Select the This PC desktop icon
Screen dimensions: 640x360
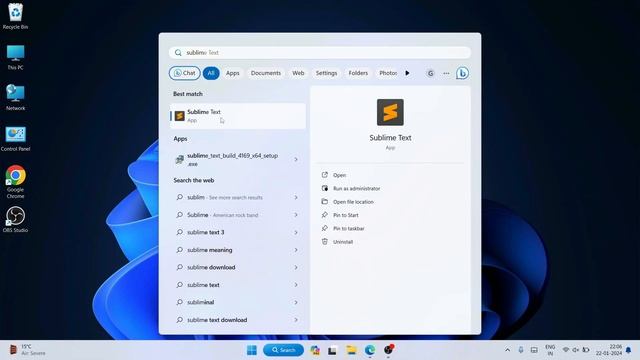[x=16, y=58]
